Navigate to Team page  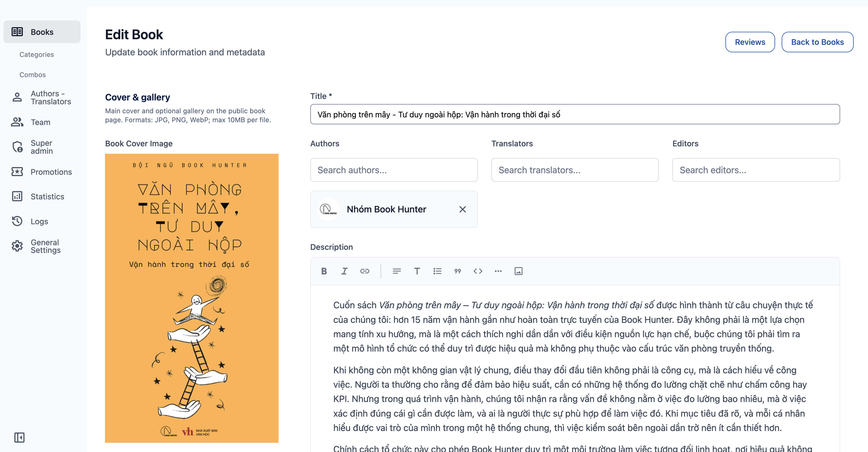click(x=40, y=122)
